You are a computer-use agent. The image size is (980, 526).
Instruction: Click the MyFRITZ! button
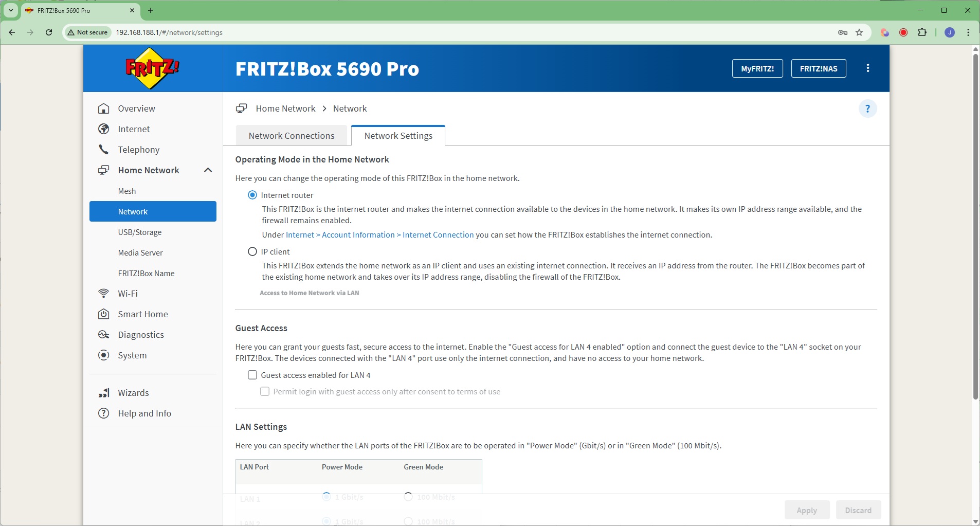757,68
